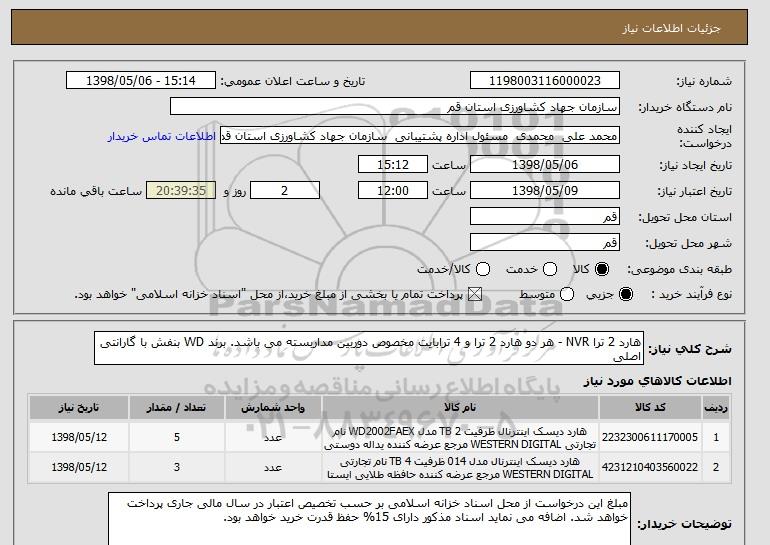This screenshot has width=770, height=545.
Task: Click the جزئیات اطلاعات نیاز header title
Action: point(671,28)
